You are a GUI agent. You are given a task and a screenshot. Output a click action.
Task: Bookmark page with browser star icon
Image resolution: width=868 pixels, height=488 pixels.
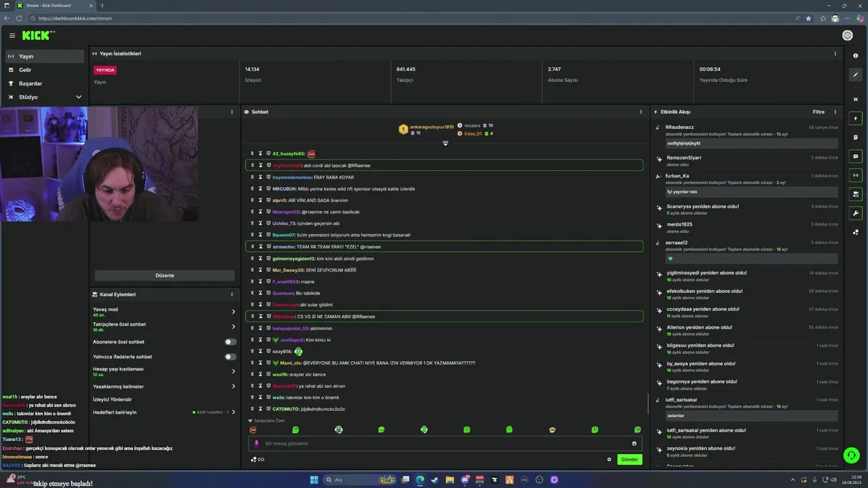coord(808,18)
